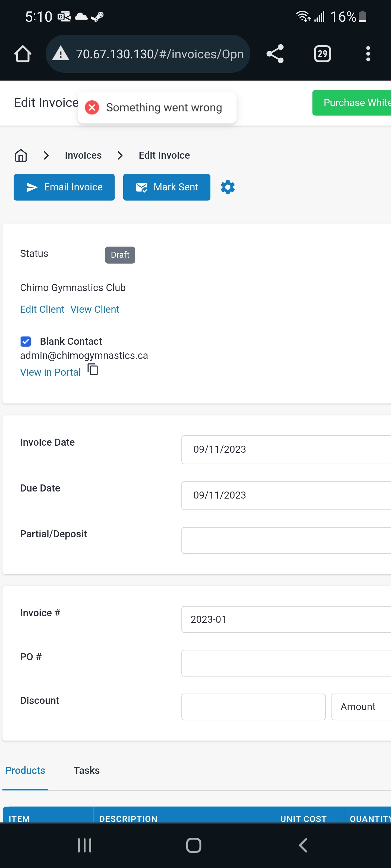Screen dimensions: 391x868
Task: Open the browser tab switcher showing 29
Action: click(x=322, y=54)
